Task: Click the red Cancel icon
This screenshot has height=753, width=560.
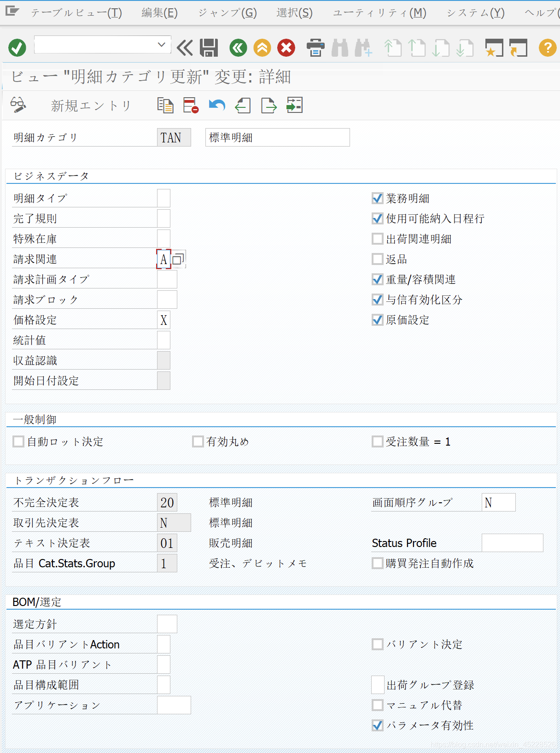Action: click(286, 47)
